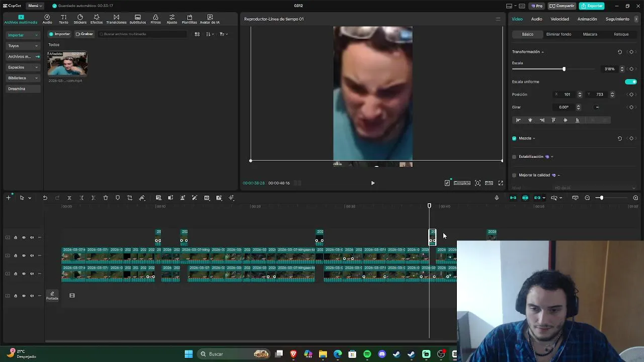
Task: Hide the third video track with the eye icon
Action: click(24, 274)
